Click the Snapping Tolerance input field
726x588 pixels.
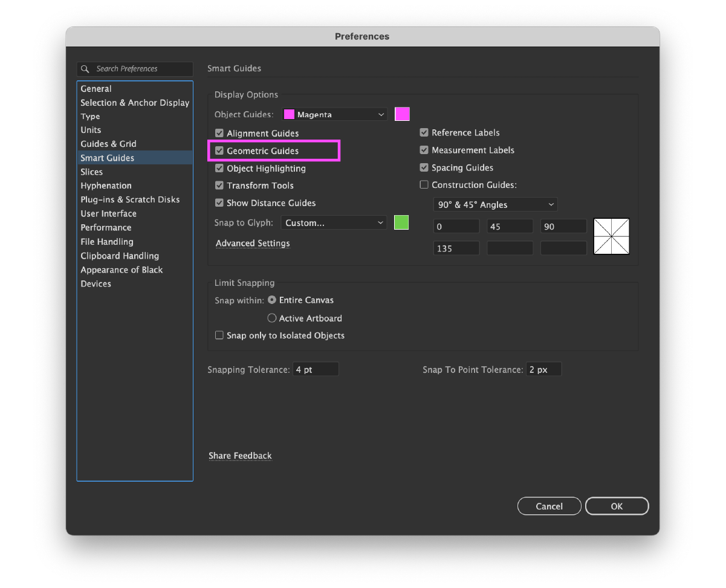tap(316, 370)
